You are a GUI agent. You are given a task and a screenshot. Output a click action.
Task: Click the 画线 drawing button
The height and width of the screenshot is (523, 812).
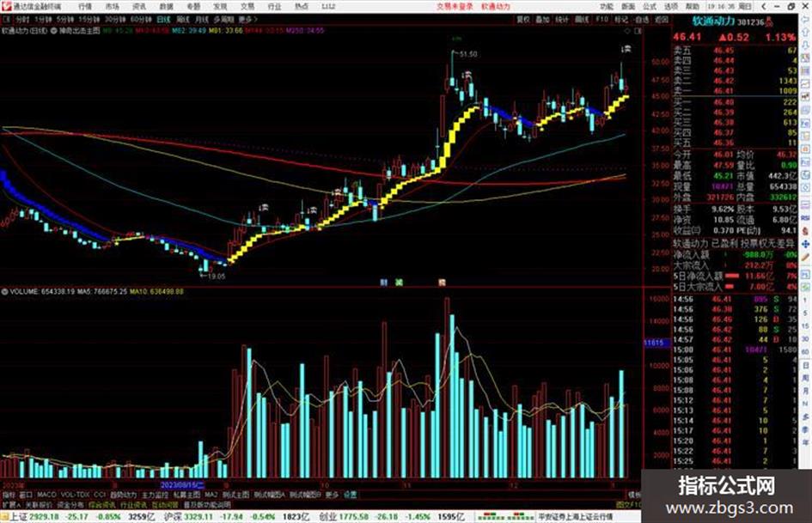582,19
